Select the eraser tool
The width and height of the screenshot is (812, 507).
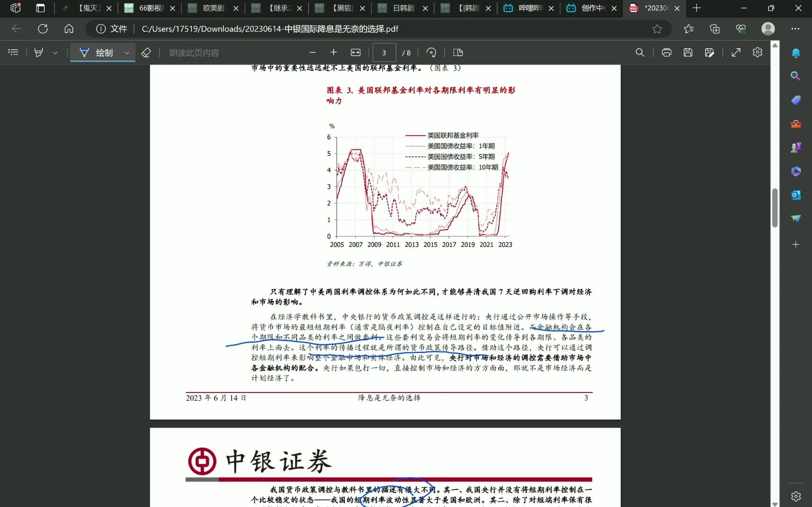click(146, 52)
